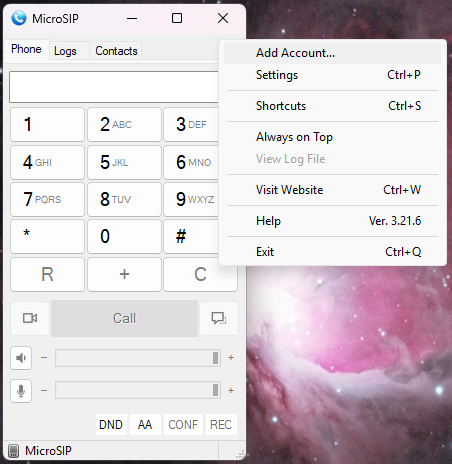Viewport: 452px width, 464px height.
Task: Click the status bar phone icon
Action: [13, 451]
